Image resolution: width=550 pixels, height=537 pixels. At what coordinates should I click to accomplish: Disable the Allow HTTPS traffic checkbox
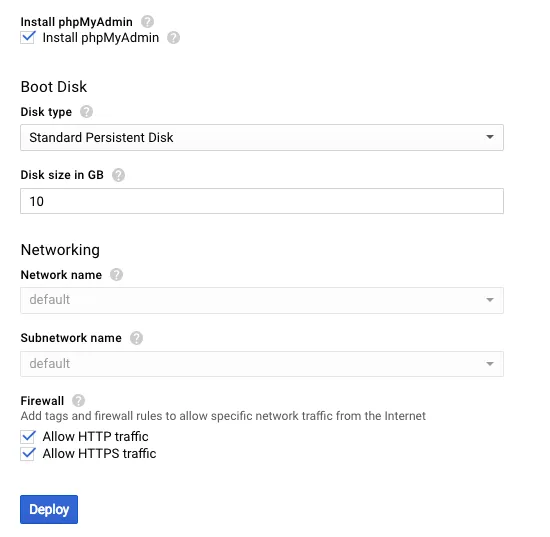pos(28,454)
